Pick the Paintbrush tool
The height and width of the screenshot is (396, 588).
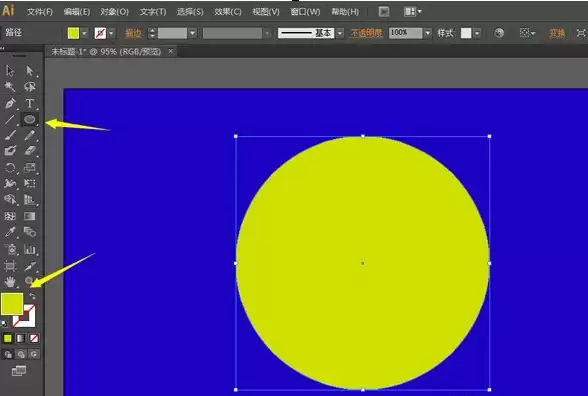click(10, 135)
